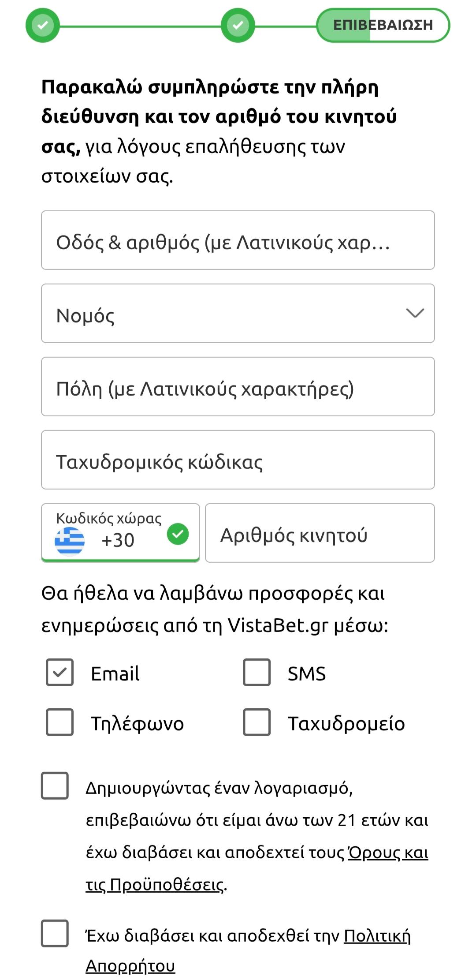Open the Κωδικός χώρας +30 selector
476x980 pixels.
point(120,533)
